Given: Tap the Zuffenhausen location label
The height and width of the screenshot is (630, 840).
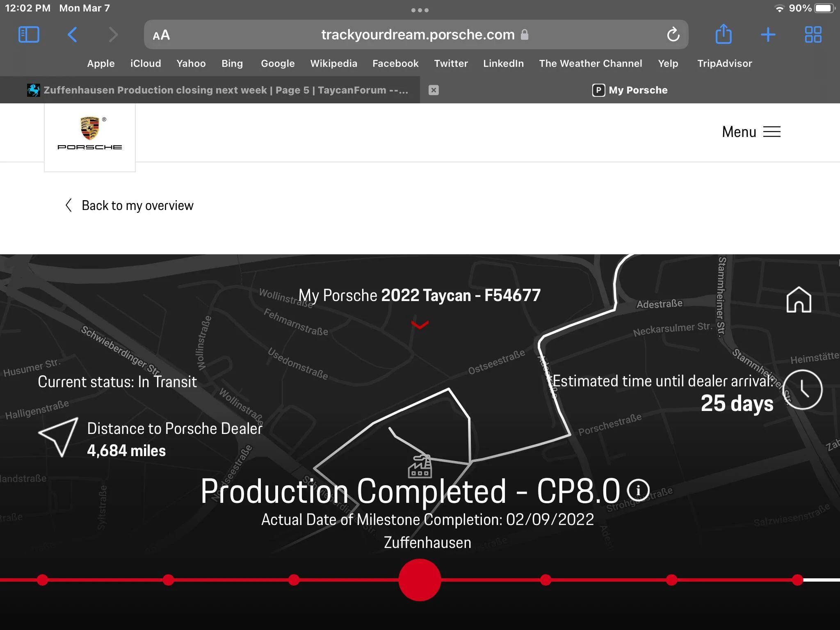Looking at the screenshot, I should tap(427, 543).
